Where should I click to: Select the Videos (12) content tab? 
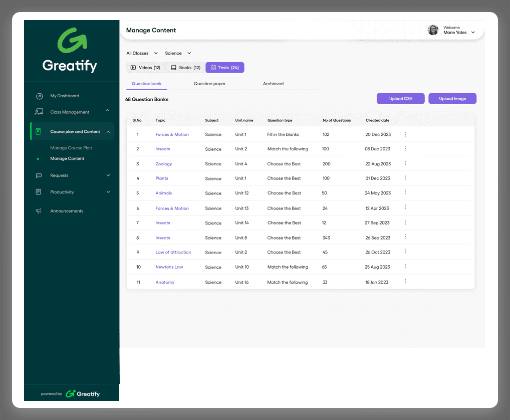point(145,68)
